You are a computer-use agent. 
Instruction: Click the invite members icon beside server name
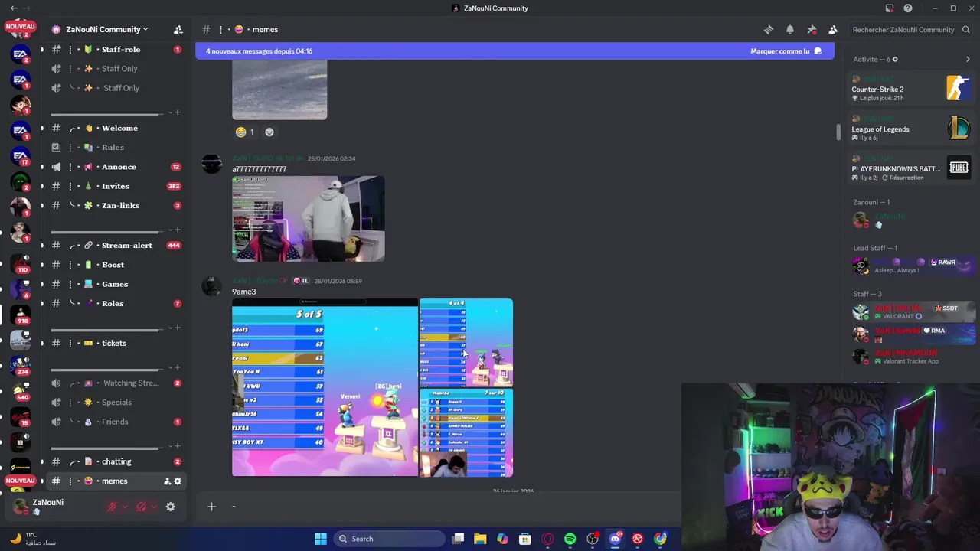pos(178,30)
